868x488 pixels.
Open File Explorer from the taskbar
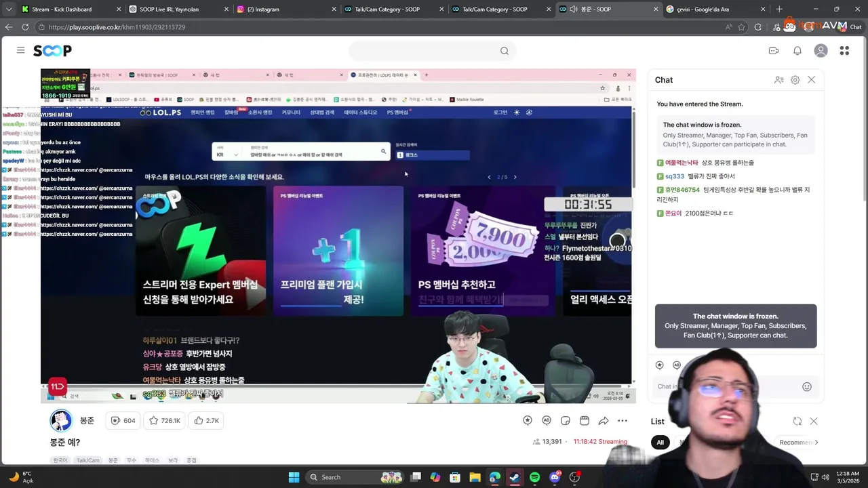coord(475,477)
